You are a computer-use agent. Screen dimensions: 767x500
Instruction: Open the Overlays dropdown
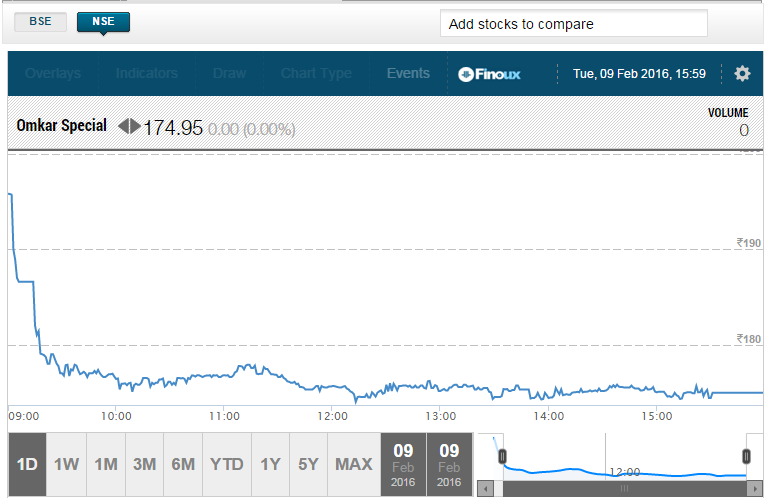click(x=53, y=73)
